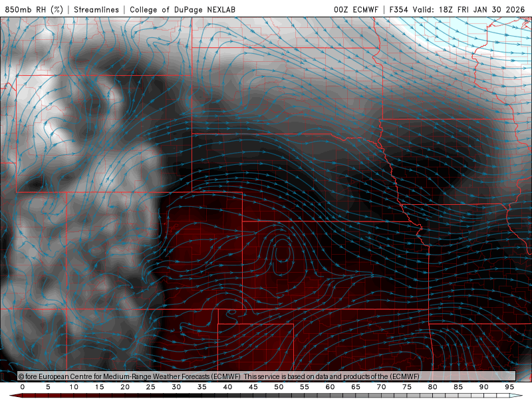Image resolution: width=532 pixels, height=399 pixels.
Task: Select the "90" label on RH legend
Action: (484, 387)
